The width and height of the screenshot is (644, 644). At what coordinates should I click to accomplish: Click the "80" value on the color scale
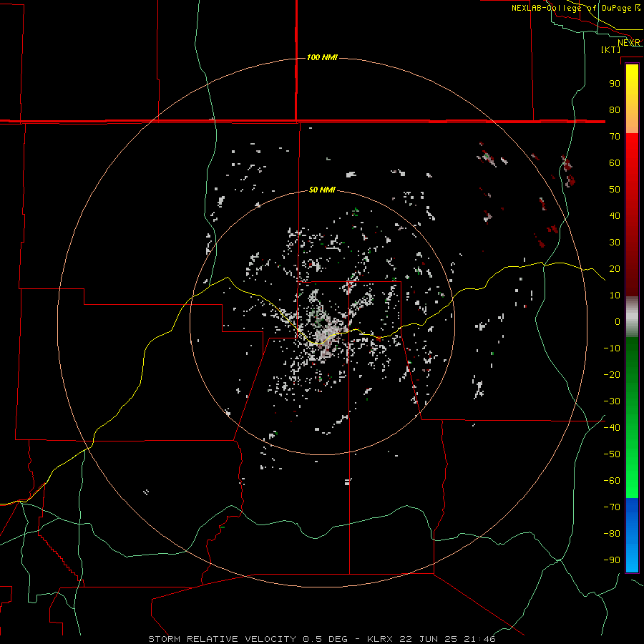point(615,110)
